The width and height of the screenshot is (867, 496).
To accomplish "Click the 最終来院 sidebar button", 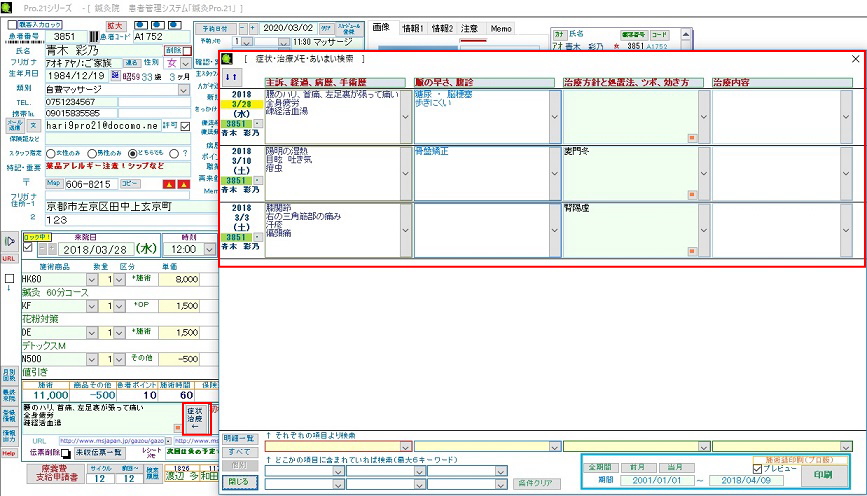I will pyautogui.click(x=9, y=395).
